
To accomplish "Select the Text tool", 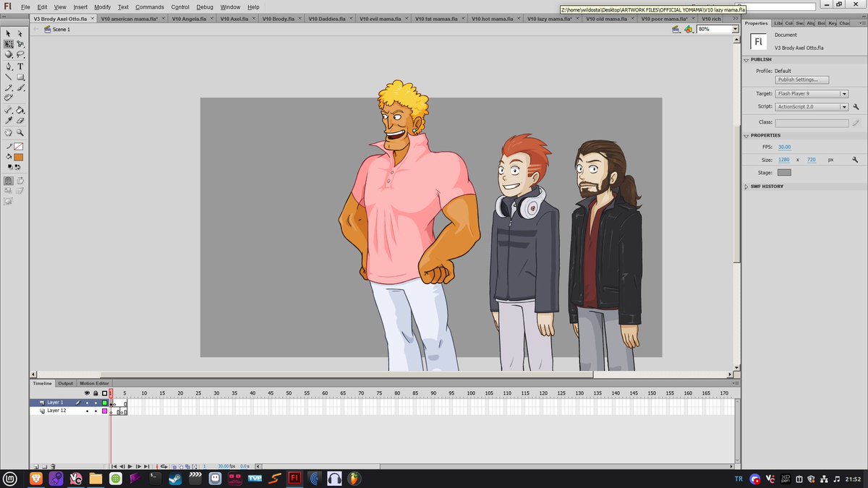I will point(20,66).
